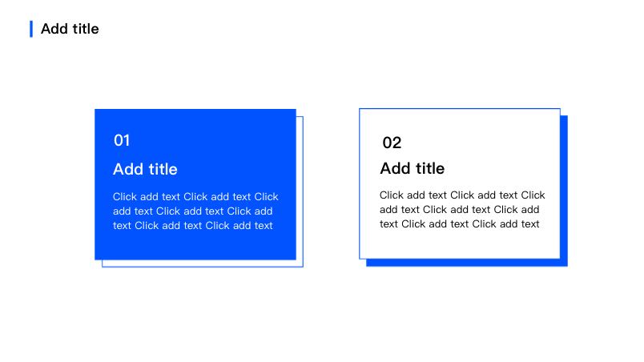The image size is (644, 362).
Task: Click the "01" number in blue card
Action: click(122, 140)
